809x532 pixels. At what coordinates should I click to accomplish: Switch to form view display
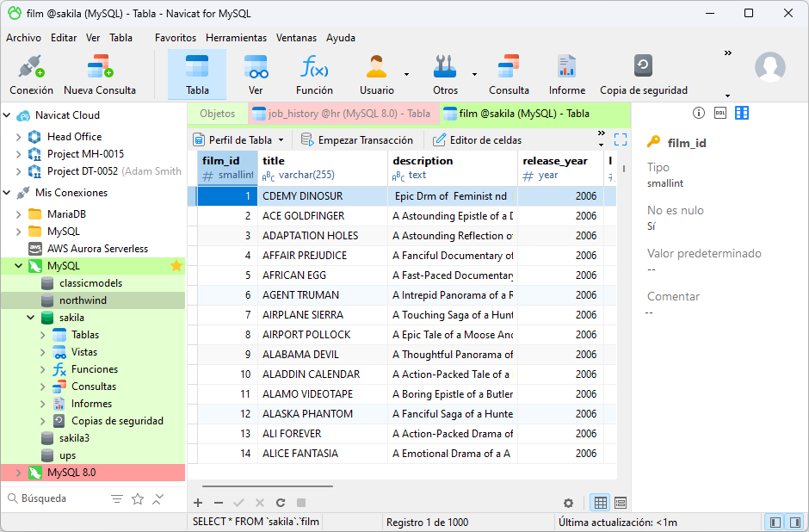point(621,503)
